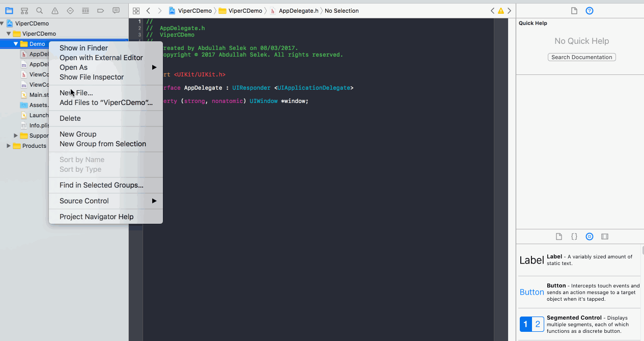Show the File inspector icon
Viewport: 644px width, 341px height.
click(x=574, y=11)
